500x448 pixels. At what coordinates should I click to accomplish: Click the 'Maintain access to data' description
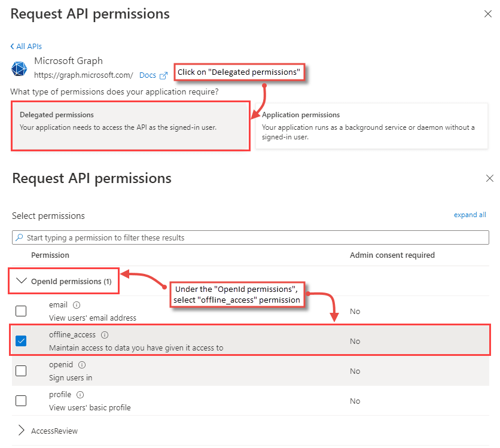(x=136, y=348)
